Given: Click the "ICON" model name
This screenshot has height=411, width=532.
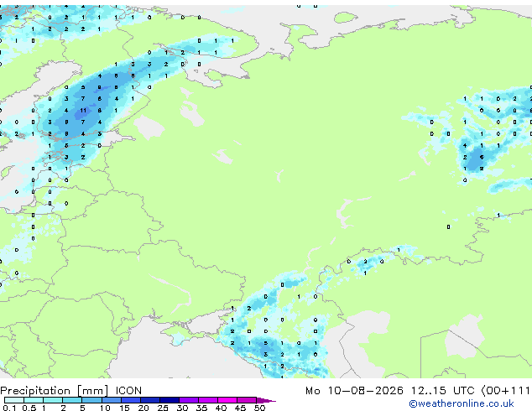Looking at the screenshot, I should (128, 391).
